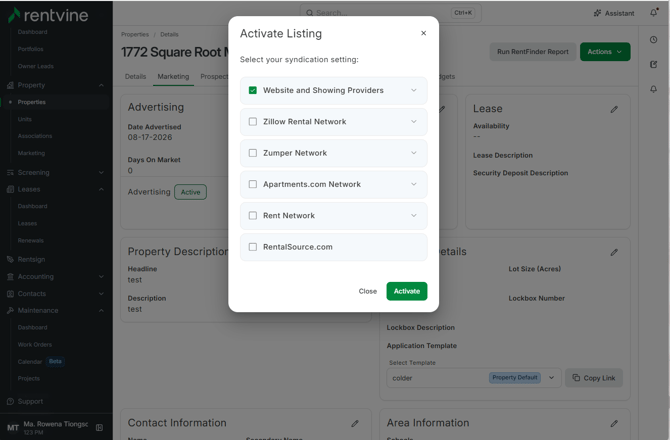Open Units in the sidebar

click(x=25, y=119)
